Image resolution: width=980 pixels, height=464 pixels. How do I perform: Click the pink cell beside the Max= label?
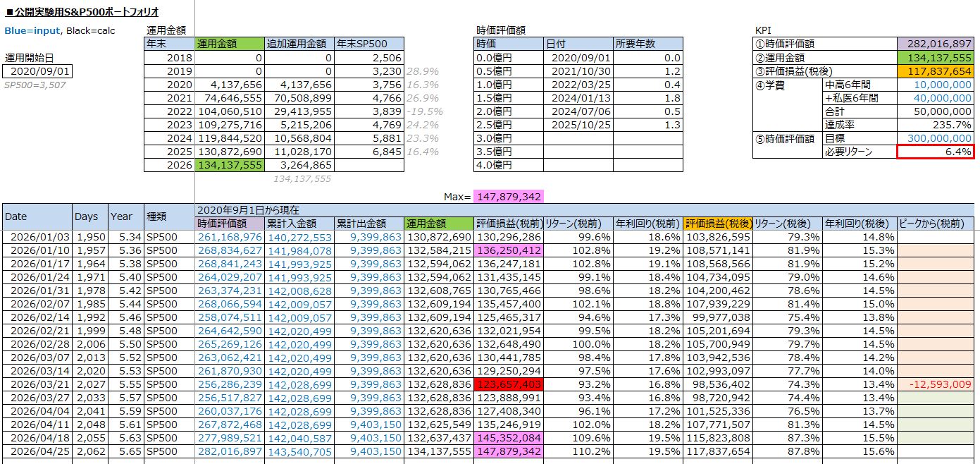point(508,197)
